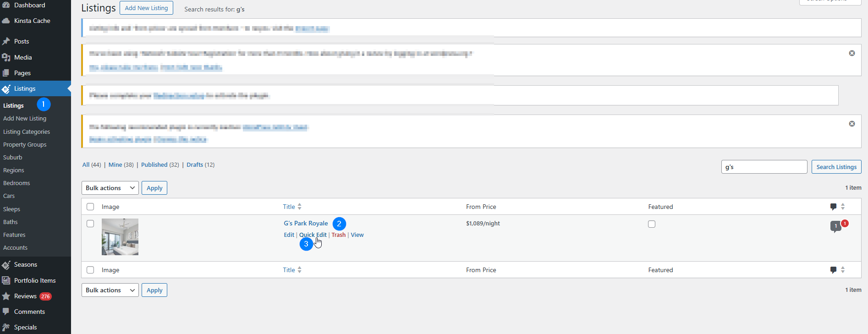Click the comment count bubble for listing
Screen dimensions: 868x334
click(x=835, y=226)
